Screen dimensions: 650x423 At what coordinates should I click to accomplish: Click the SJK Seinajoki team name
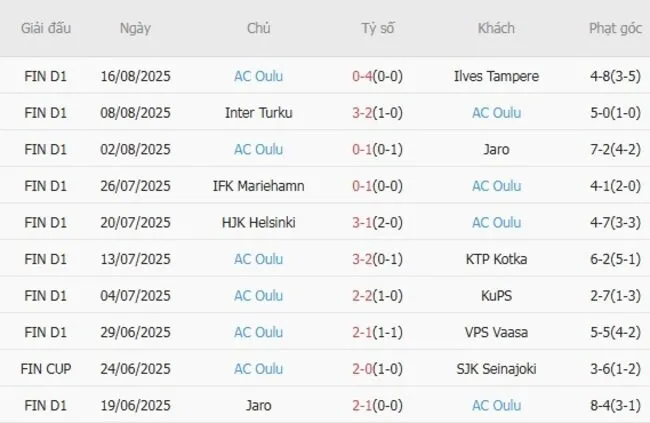click(496, 369)
